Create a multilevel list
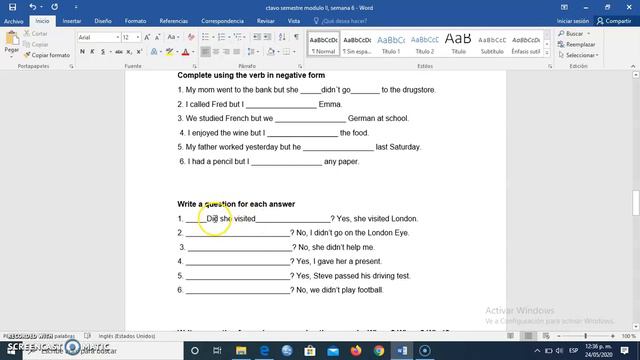This screenshot has height=360, width=640. click(238, 37)
